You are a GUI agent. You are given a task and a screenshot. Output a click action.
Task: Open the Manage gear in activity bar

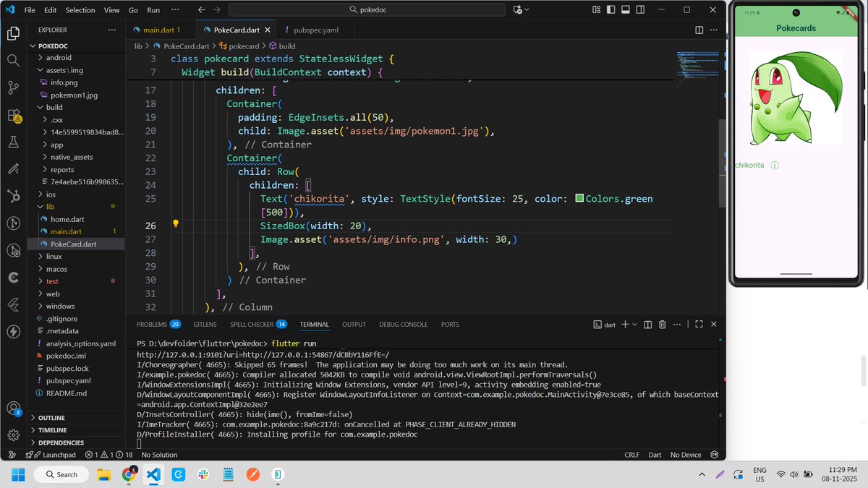tap(13, 435)
